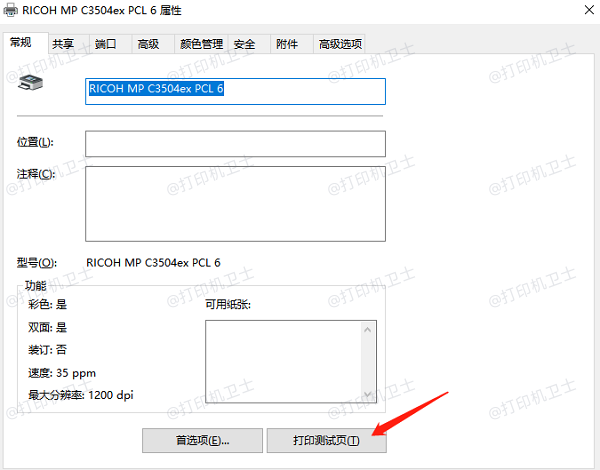Click the printer image beside the name field

tap(30, 85)
